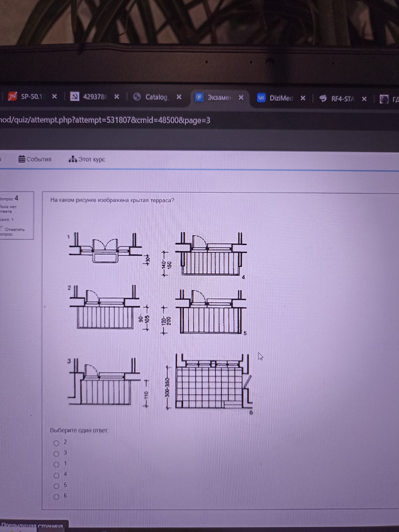Flag question with Отметить вопрос link
Screen dimensions: 399x532
click(x=13, y=232)
